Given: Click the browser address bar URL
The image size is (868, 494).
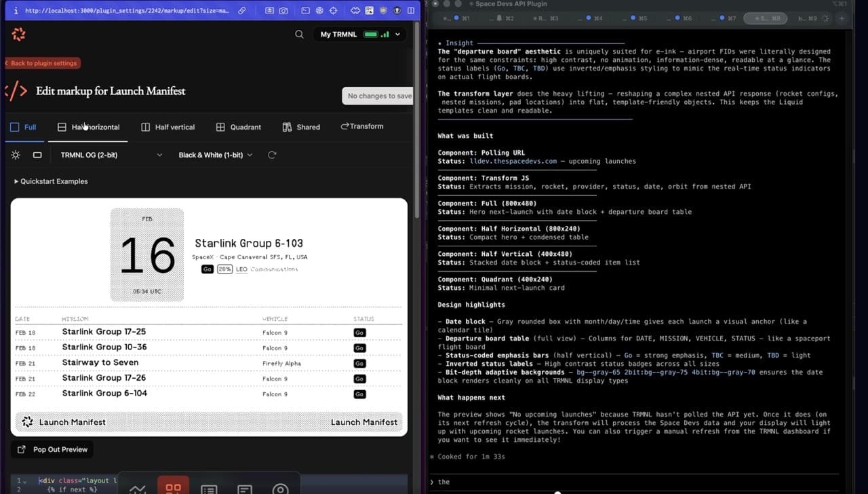Looking at the screenshot, I should click(x=127, y=11).
